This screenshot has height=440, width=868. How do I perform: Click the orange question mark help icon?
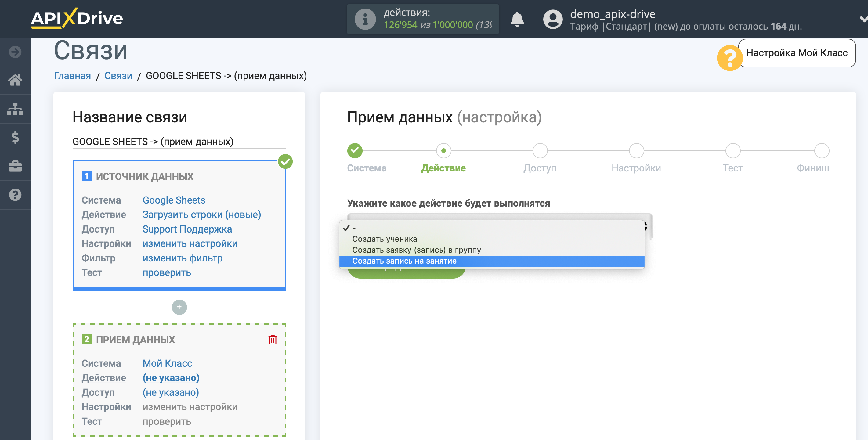(x=729, y=58)
